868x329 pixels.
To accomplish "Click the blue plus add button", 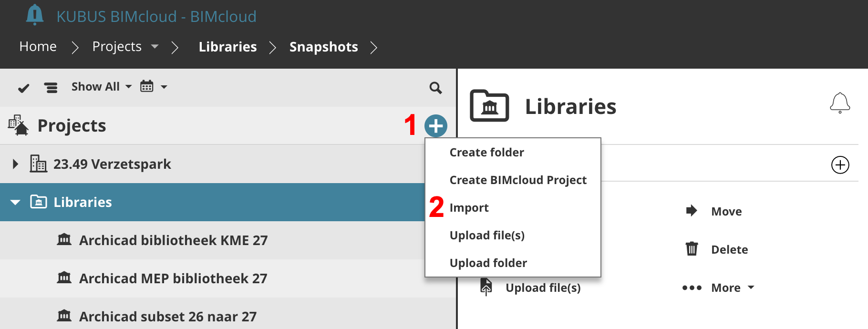I will pos(436,126).
